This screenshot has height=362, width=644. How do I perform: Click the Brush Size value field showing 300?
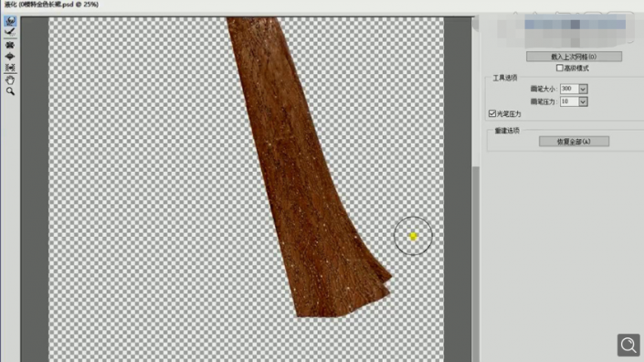pos(569,89)
